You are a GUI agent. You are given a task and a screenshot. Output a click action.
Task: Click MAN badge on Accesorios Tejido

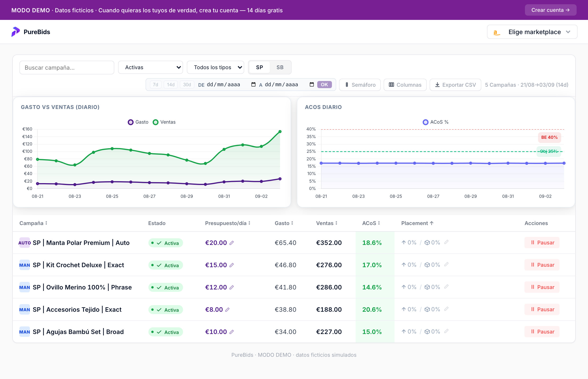tap(25, 310)
